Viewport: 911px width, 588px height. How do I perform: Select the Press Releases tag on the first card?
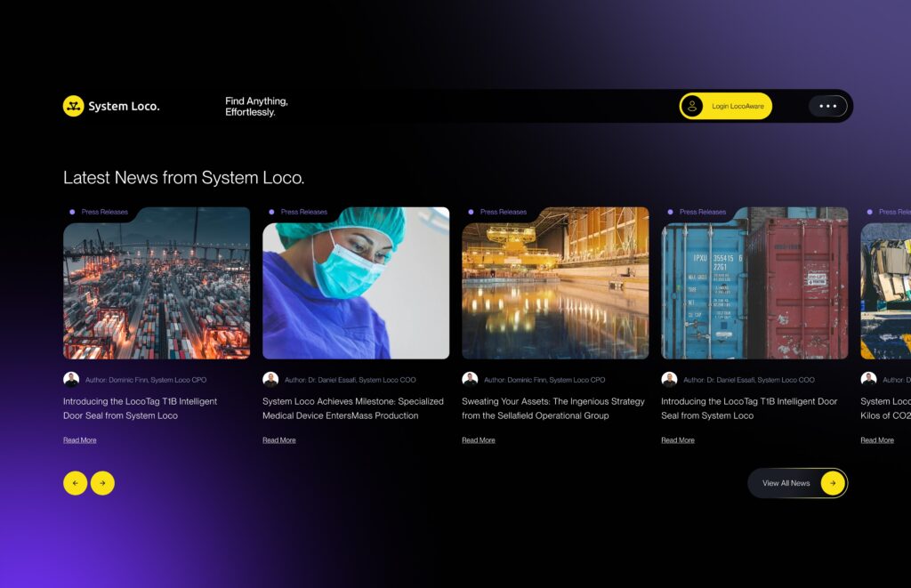98,212
